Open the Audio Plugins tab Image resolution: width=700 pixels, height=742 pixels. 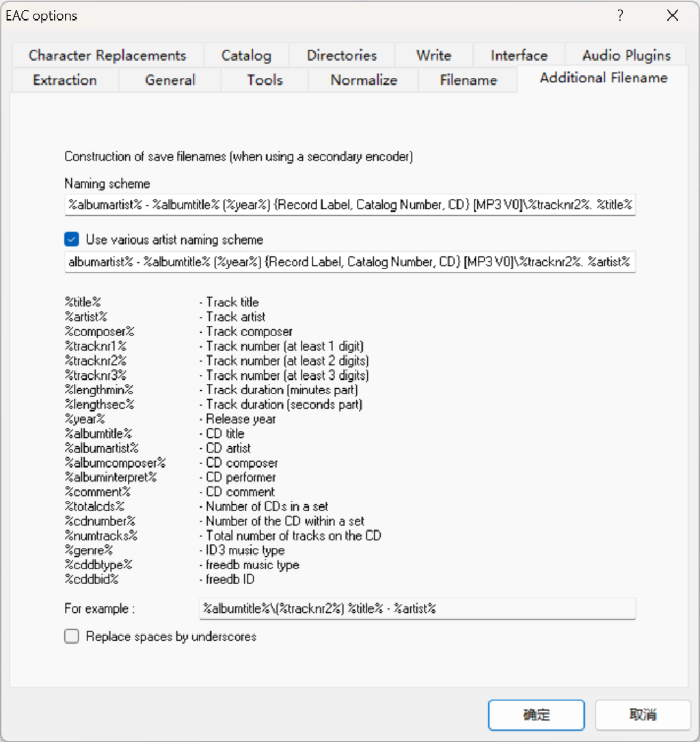(x=625, y=55)
